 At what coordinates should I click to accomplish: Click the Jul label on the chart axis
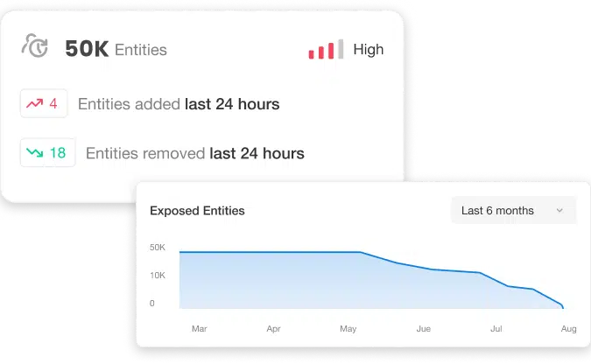[x=496, y=329]
